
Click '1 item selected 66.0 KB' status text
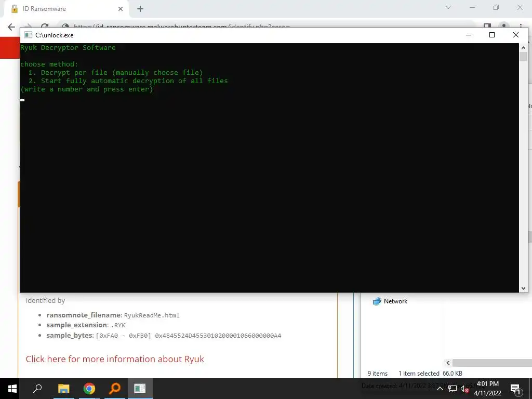point(430,374)
